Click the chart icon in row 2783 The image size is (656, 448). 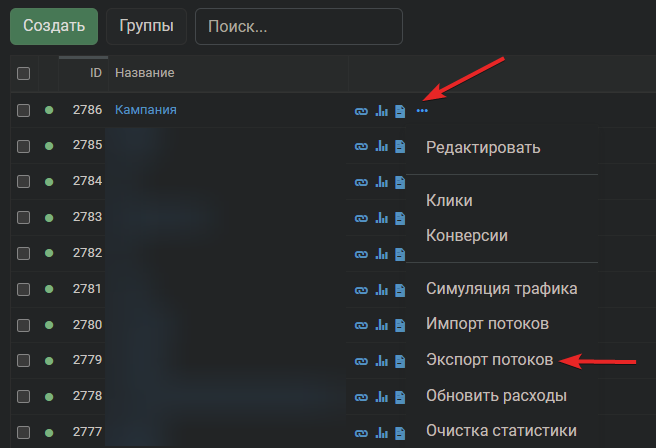(382, 218)
